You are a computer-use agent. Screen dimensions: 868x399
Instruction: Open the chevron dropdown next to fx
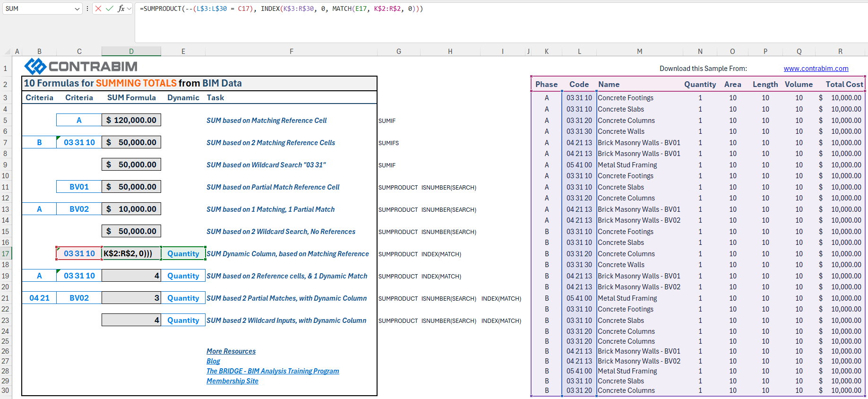pyautogui.click(x=129, y=9)
